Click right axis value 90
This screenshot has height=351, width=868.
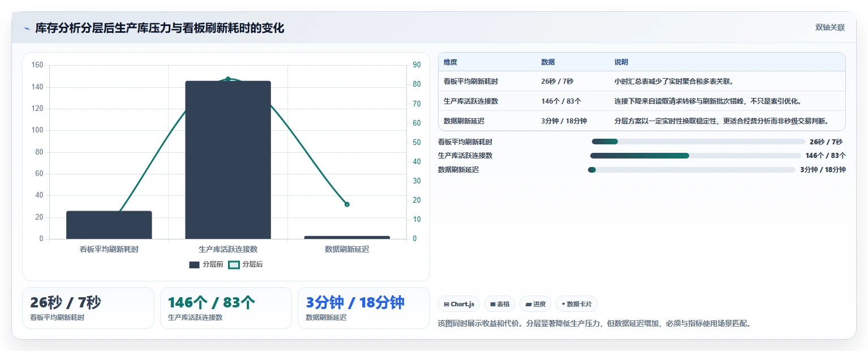[416, 65]
